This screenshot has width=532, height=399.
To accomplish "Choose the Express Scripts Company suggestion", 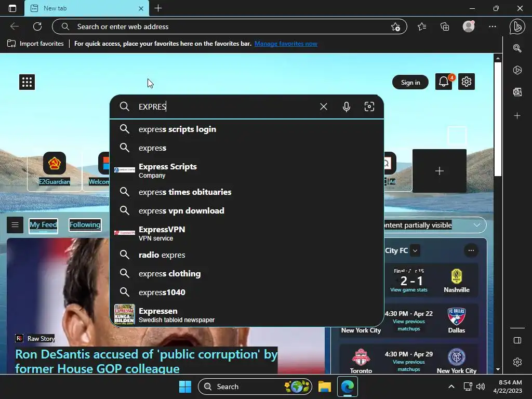I will pyautogui.click(x=247, y=170).
